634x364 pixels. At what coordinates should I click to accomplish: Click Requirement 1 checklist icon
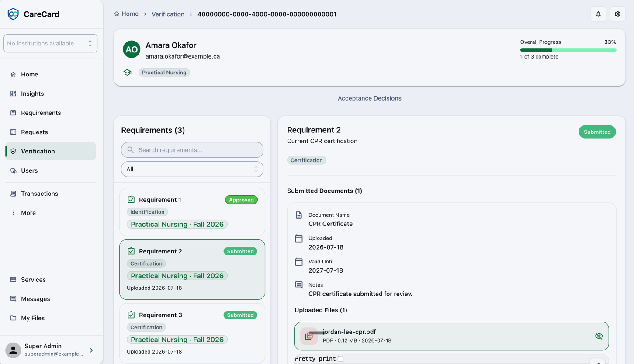(131, 200)
